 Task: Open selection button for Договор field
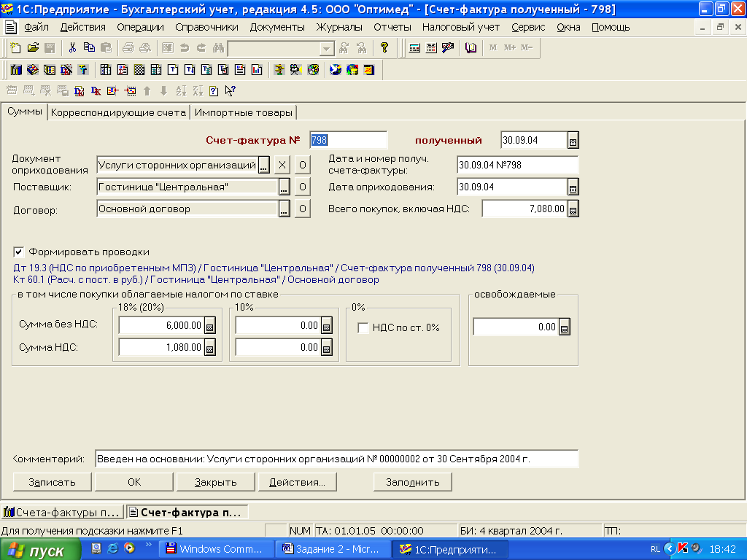pos(284,209)
